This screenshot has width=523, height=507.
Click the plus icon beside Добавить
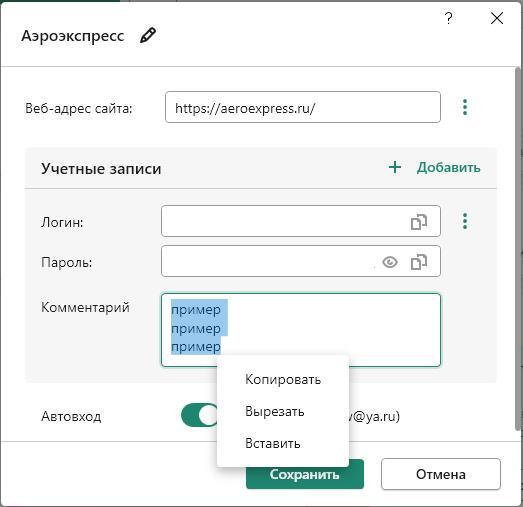tap(395, 167)
